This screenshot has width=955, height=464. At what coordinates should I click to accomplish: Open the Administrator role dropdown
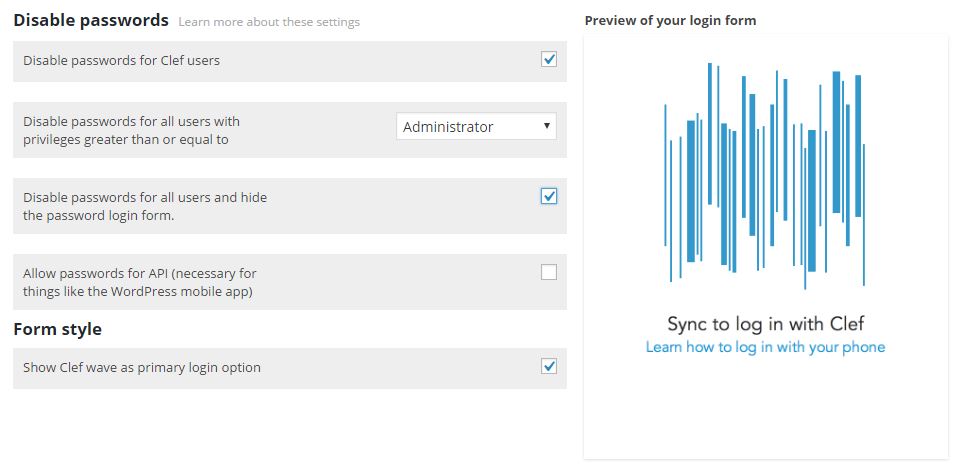pyautogui.click(x=476, y=127)
